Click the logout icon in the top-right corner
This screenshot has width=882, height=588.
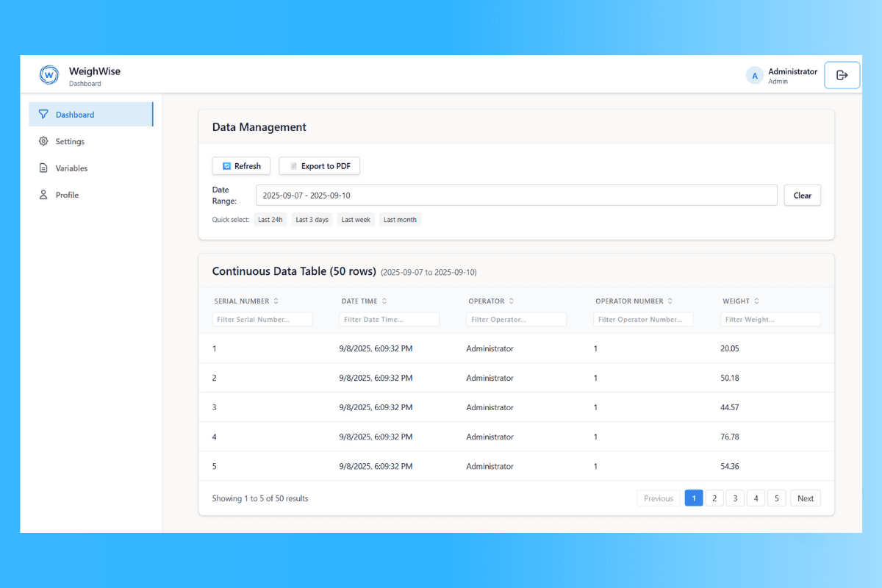842,74
